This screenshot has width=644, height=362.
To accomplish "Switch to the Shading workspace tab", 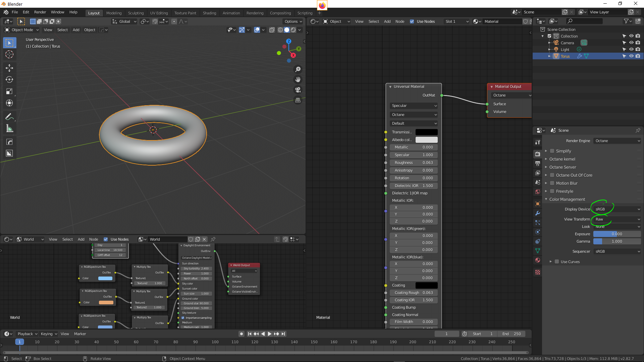I will [x=209, y=13].
